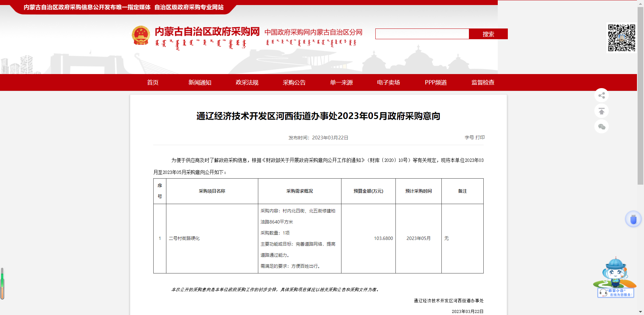Viewport: 644px width, 315px height.
Task: Go to 首页 in the navigation bar
Action: point(153,82)
